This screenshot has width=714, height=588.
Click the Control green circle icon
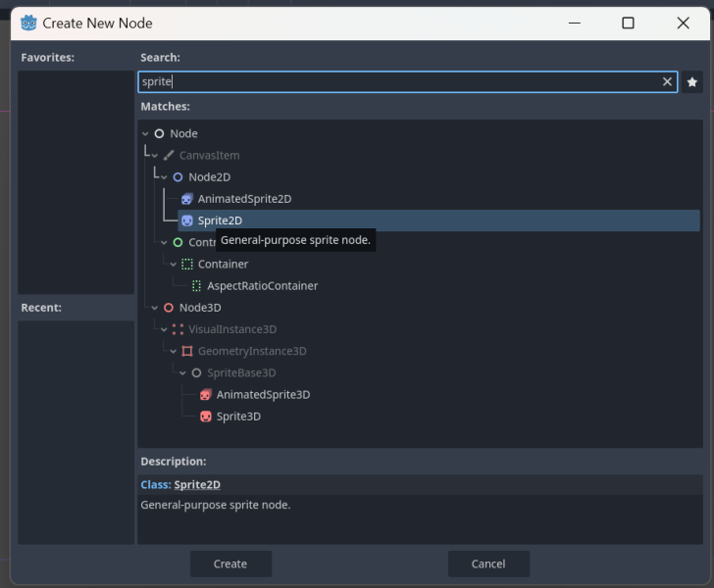[x=178, y=243]
